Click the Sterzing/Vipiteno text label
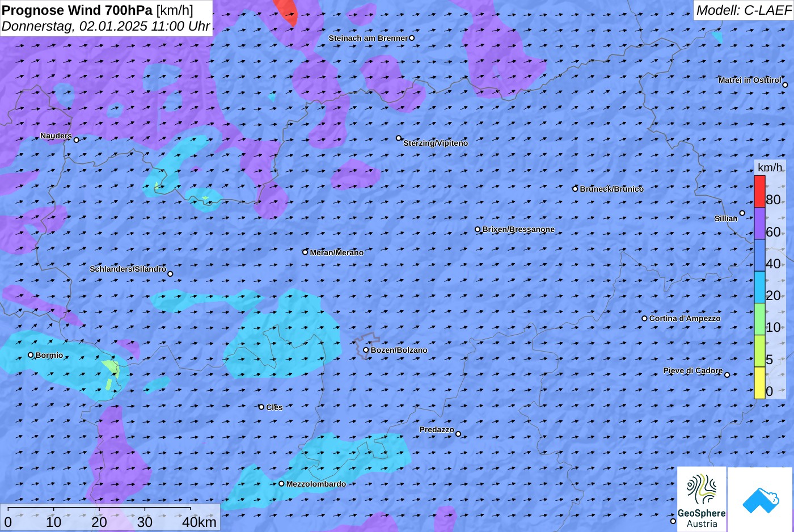The width and height of the screenshot is (794, 532). pyautogui.click(x=436, y=143)
